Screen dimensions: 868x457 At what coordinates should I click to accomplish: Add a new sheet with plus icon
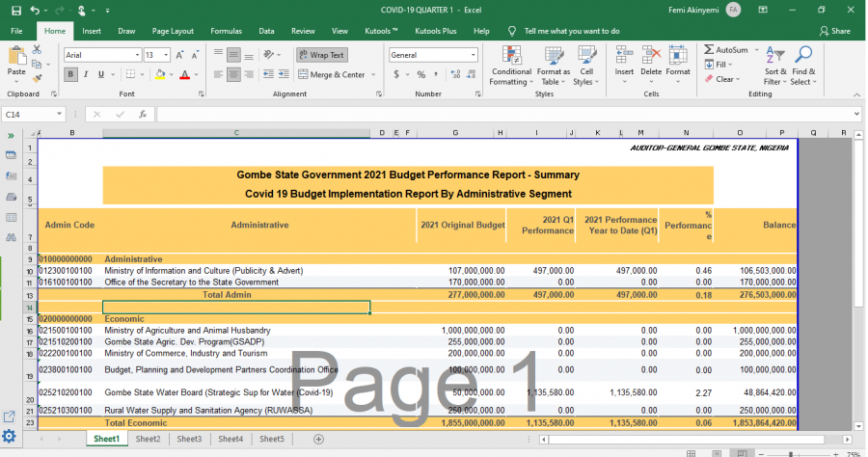coord(318,439)
